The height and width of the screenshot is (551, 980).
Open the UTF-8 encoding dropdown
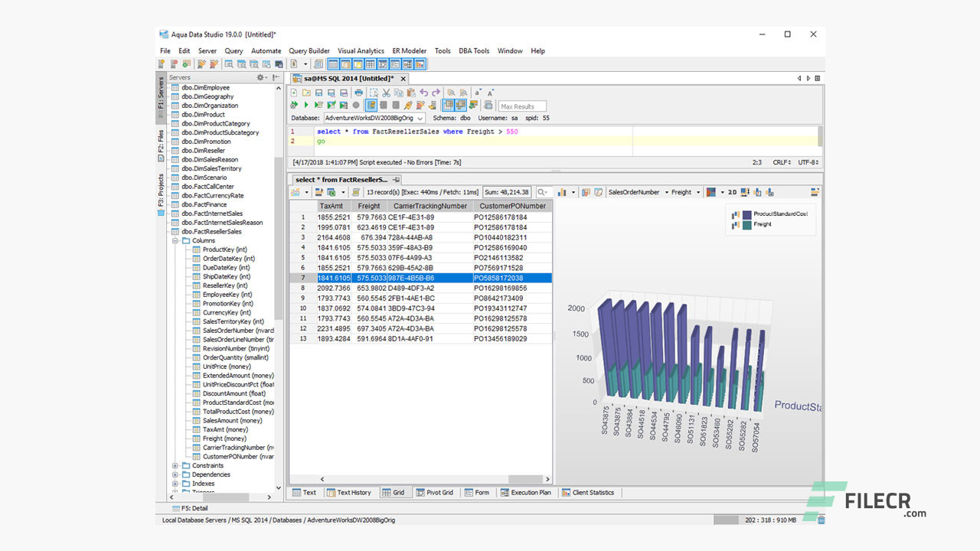click(x=808, y=162)
